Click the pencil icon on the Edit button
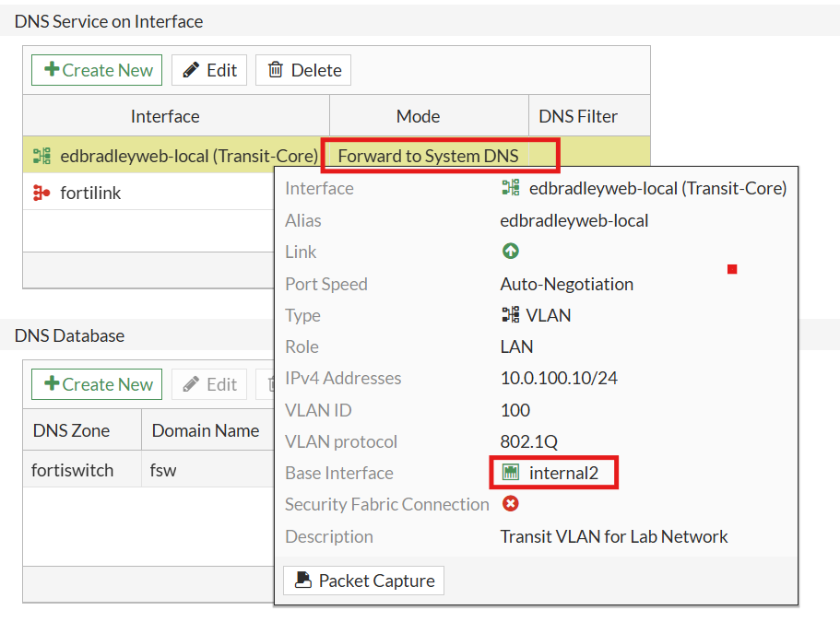 pyautogui.click(x=192, y=69)
